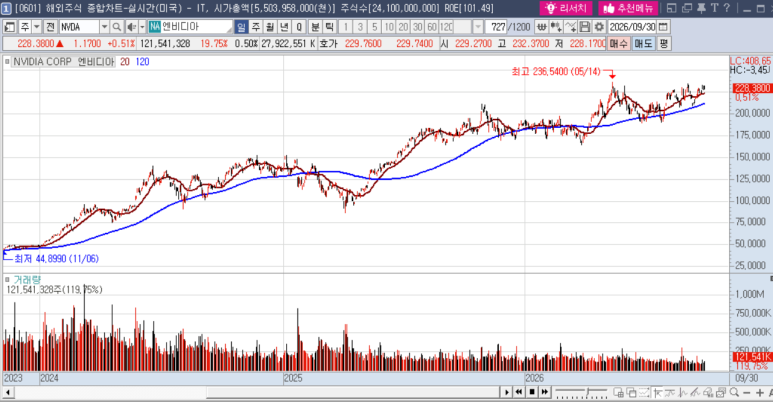Choose the 60 interval button
773x402 pixels.
coord(432,27)
